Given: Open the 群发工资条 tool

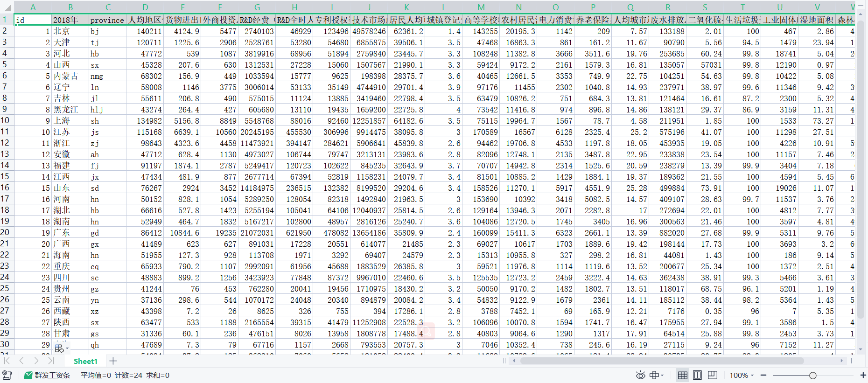Looking at the screenshot, I should coord(47,375).
